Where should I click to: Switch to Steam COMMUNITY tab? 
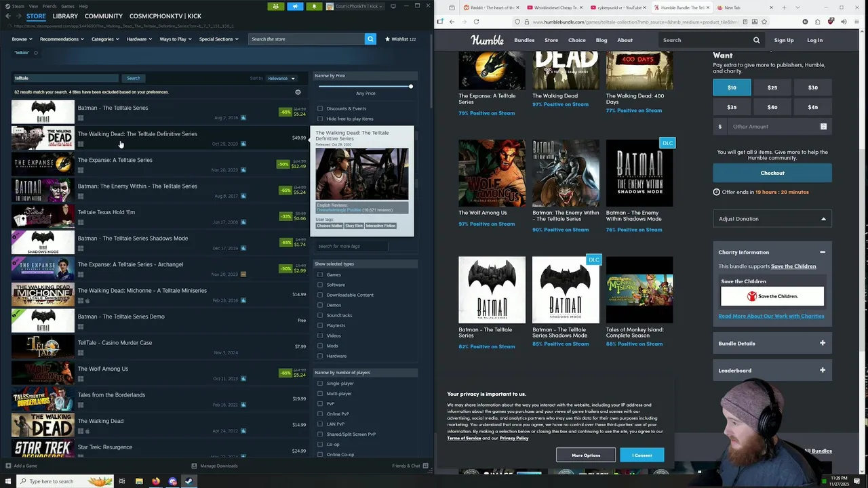[x=104, y=16]
